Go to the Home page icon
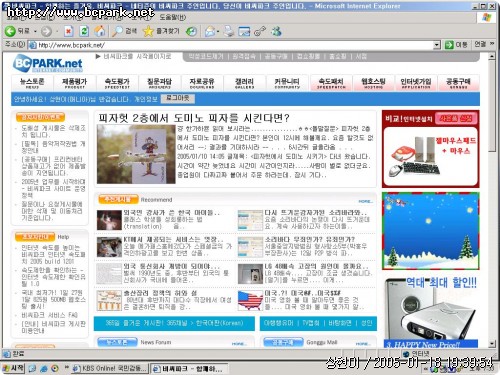Image resolution: width=500 pixels, height=375 pixels. [99, 31]
